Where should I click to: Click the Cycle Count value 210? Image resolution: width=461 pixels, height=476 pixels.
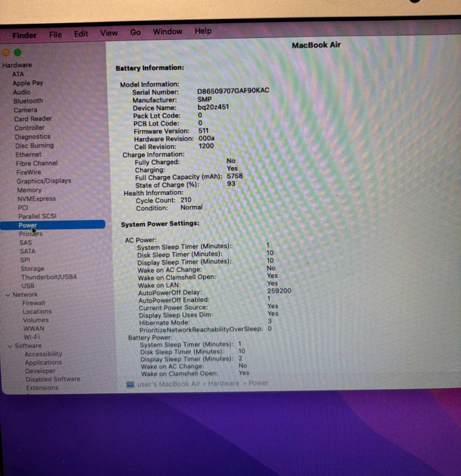point(186,200)
